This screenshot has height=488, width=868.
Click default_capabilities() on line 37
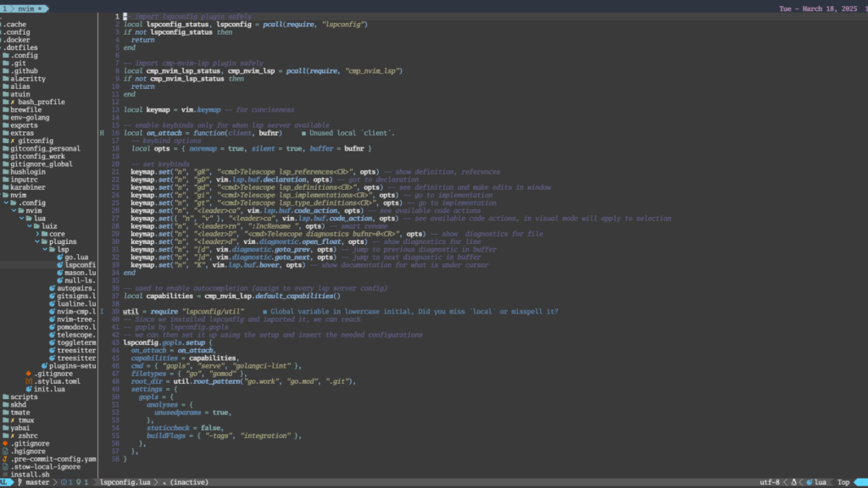click(298, 296)
